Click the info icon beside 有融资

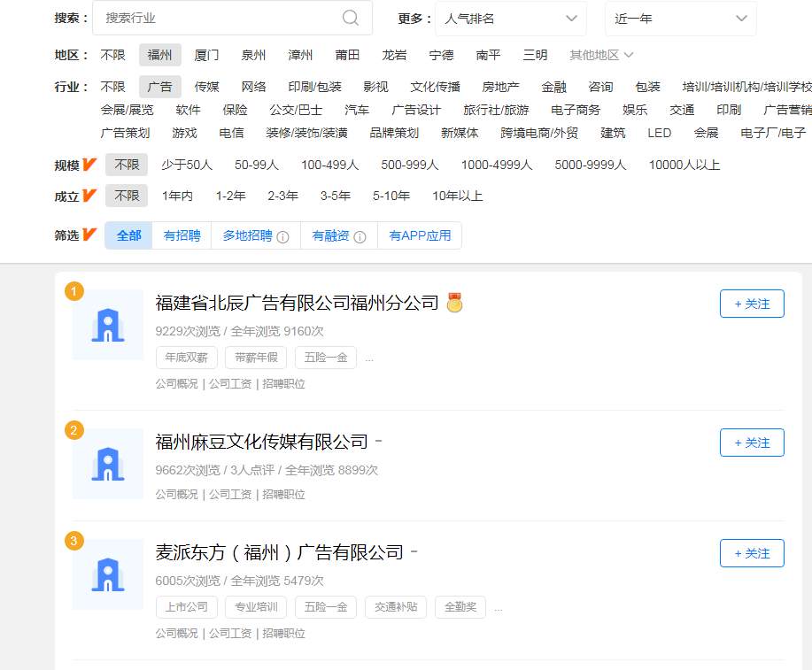click(x=360, y=237)
